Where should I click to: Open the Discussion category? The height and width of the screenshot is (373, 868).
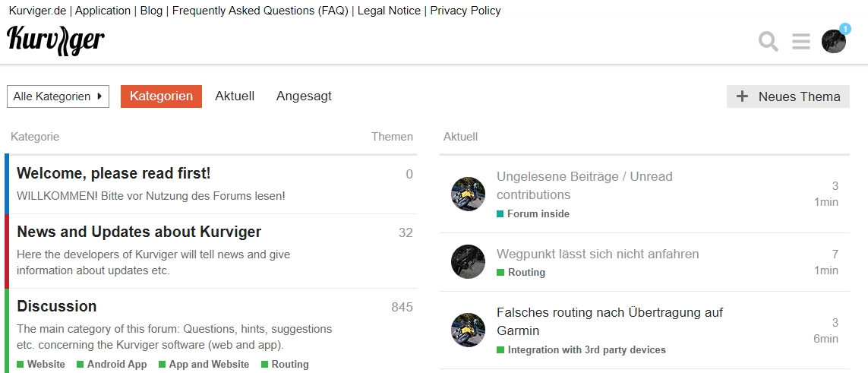coord(57,306)
